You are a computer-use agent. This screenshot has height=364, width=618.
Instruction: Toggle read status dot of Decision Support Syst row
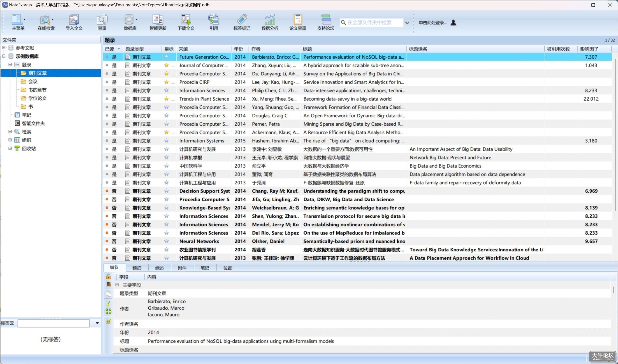[x=107, y=191]
